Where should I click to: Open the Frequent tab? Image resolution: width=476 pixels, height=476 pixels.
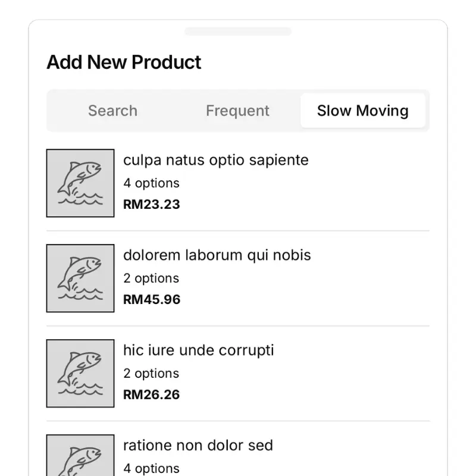pyautogui.click(x=237, y=111)
